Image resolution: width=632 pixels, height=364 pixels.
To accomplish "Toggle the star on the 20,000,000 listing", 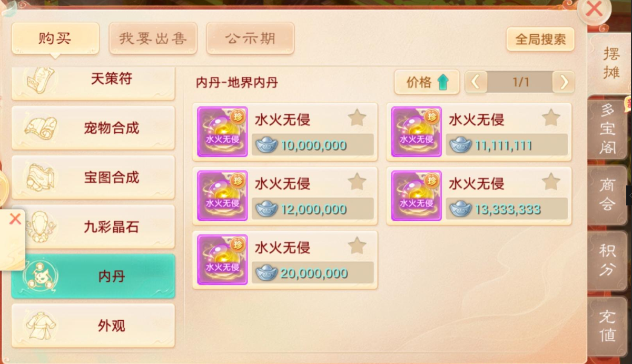I will 357,245.
